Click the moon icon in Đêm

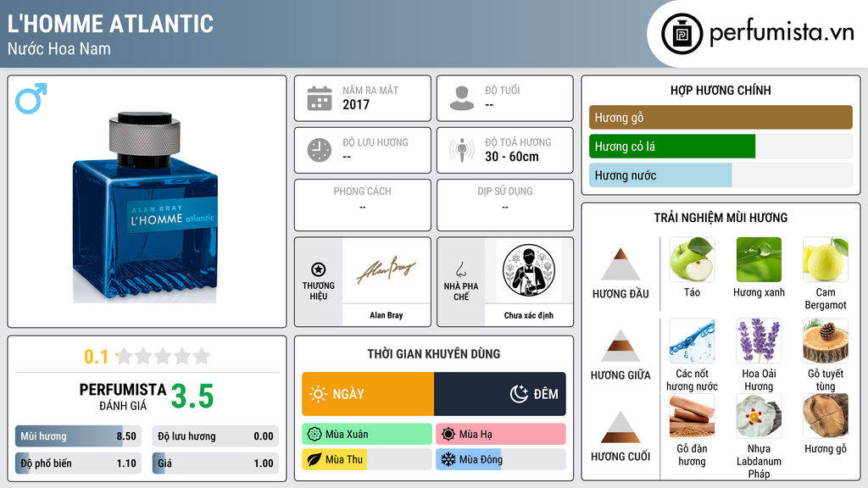tap(519, 394)
